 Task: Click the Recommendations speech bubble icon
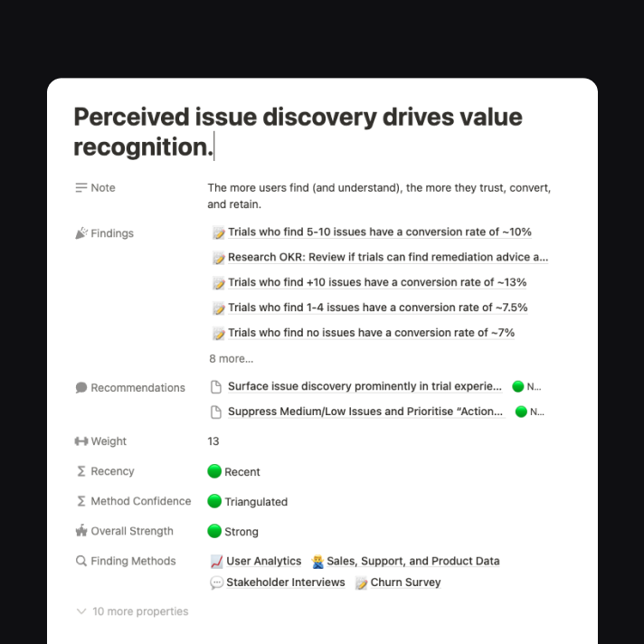click(81, 388)
